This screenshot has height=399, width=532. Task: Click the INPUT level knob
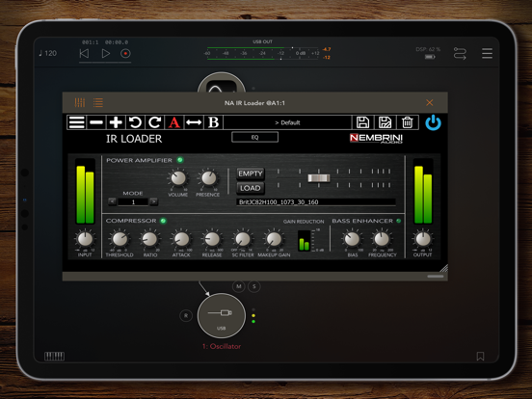coord(85,239)
